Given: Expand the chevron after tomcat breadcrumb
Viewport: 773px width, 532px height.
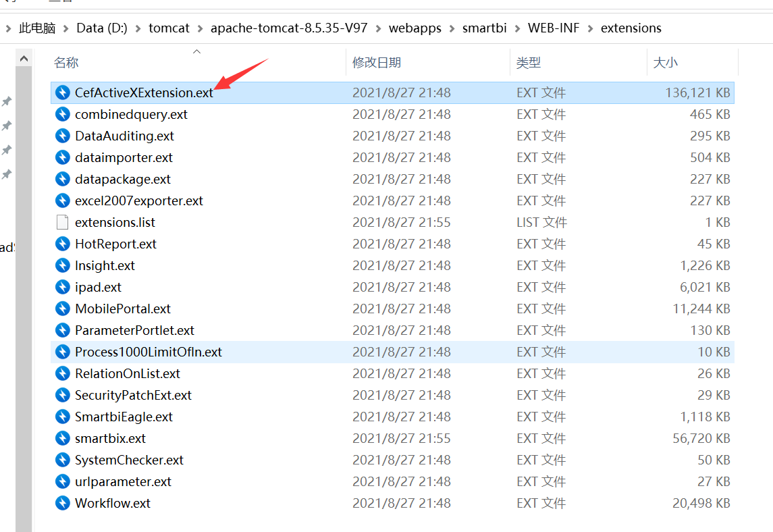Looking at the screenshot, I should tap(200, 28).
